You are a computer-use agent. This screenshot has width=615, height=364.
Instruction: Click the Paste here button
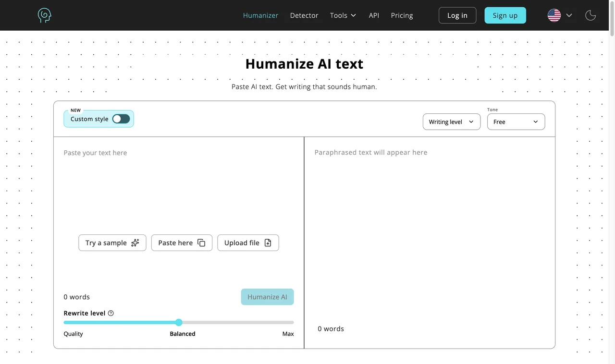tap(182, 243)
